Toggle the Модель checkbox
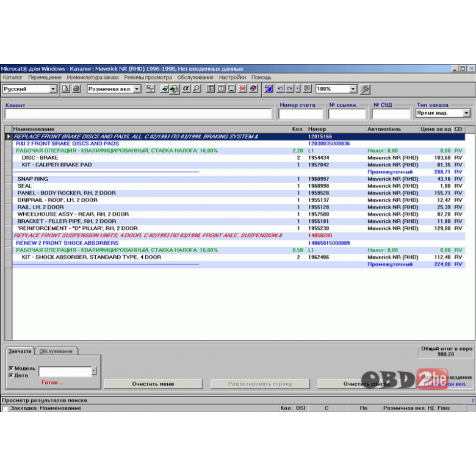This screenshot has width=476, height=476. (x=11, y=368)
